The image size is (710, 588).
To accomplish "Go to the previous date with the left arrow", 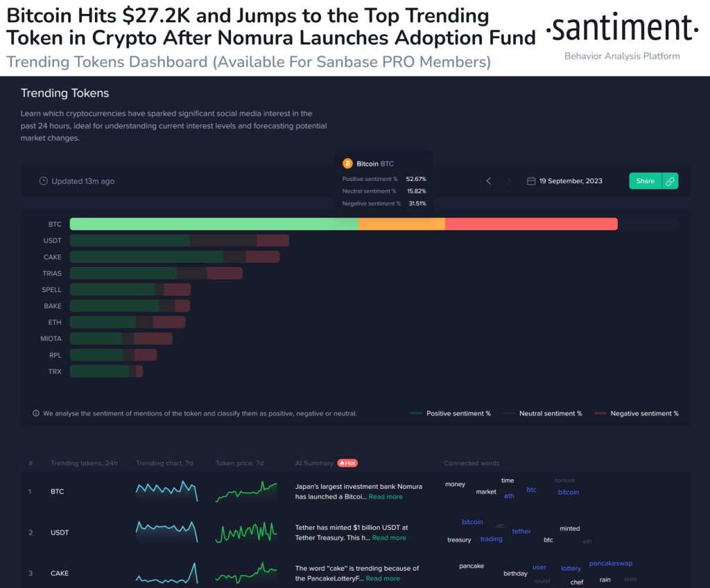I will [x=489, y=181].
